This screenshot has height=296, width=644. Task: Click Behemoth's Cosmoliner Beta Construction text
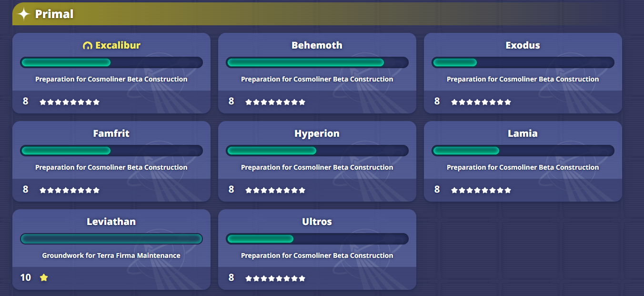coord(317,79)
